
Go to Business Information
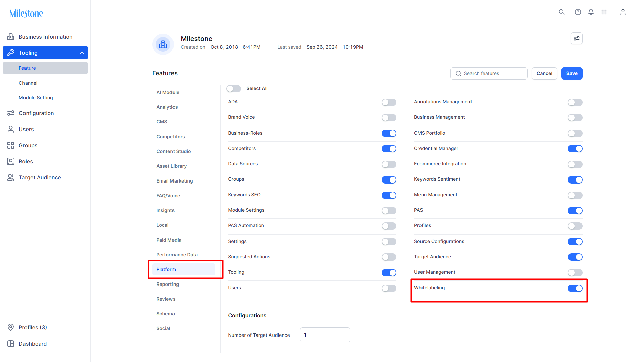(45, 37)
